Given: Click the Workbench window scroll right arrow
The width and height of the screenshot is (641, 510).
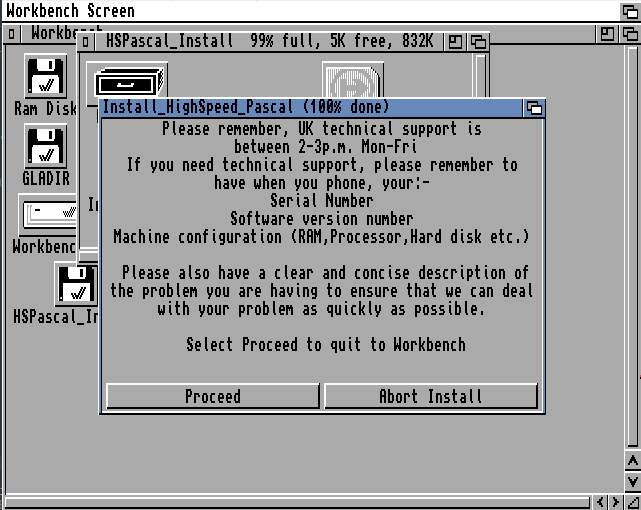Looking at the screenshot, I should (615, 502).
